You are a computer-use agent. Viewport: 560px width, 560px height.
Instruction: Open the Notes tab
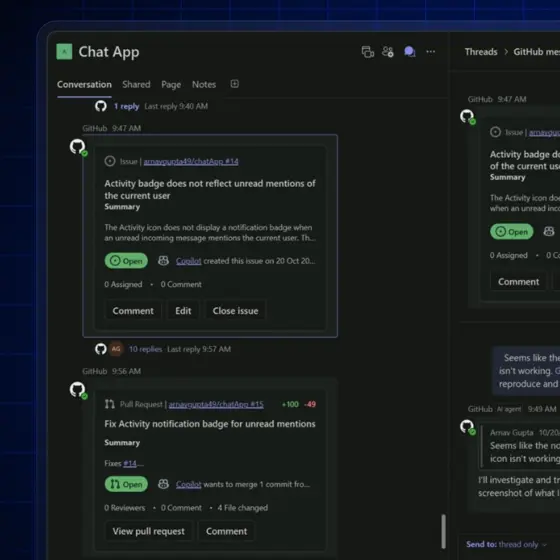[204, 85]
